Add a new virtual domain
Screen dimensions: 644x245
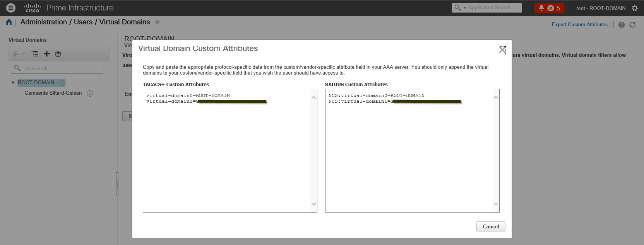point(47,54)
